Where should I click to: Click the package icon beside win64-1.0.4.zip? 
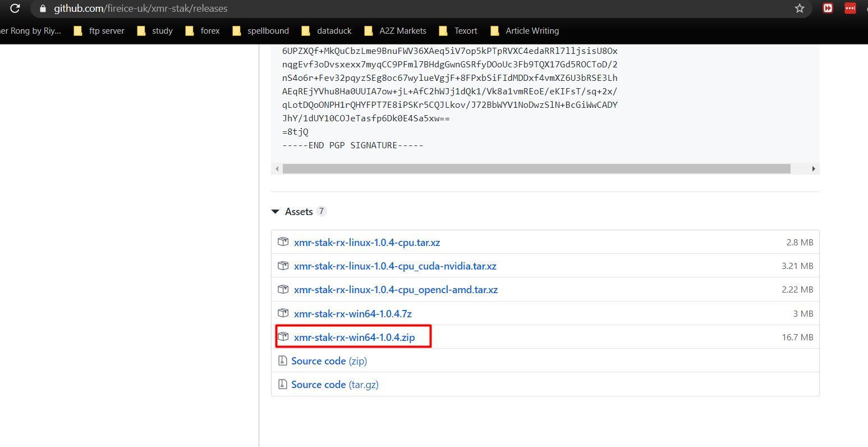point(283,337)
